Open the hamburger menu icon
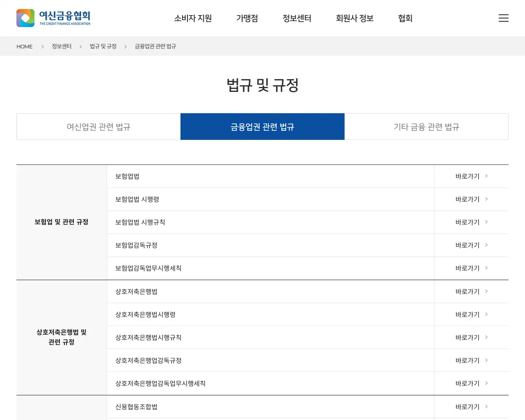 503,18
